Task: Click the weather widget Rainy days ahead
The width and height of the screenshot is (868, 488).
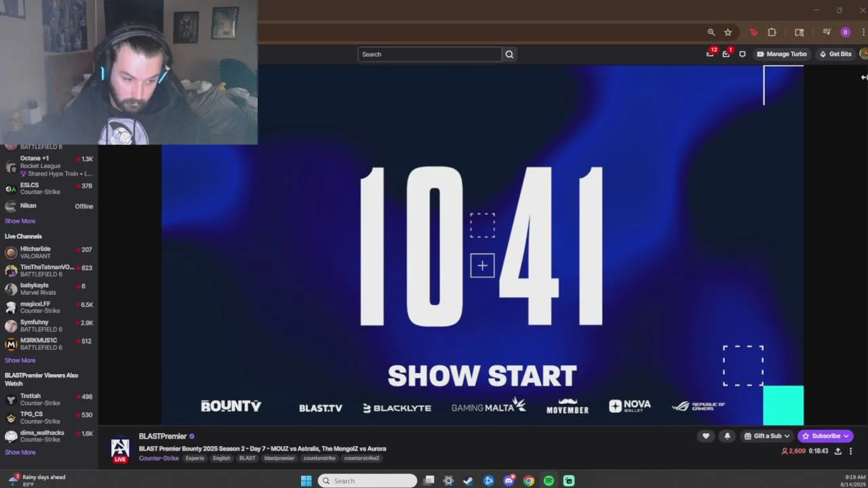Action: (x=36, y=481)
